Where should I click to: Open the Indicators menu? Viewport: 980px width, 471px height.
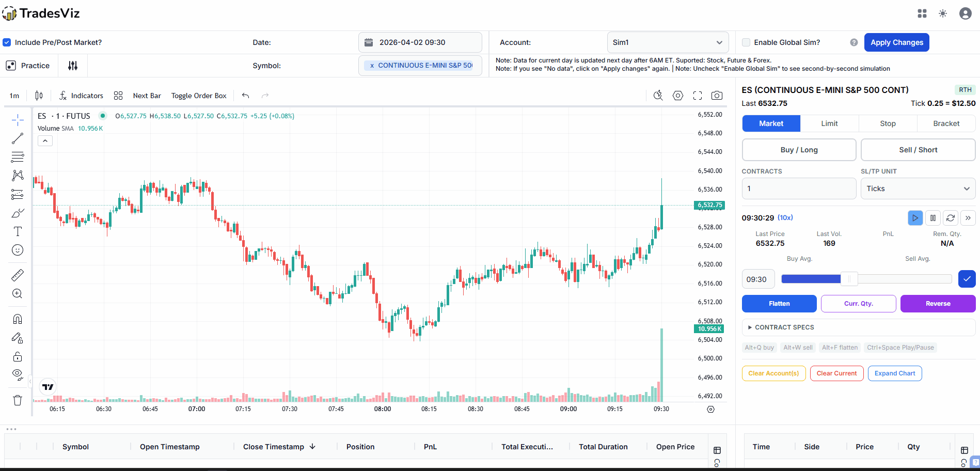click(81, 96)
